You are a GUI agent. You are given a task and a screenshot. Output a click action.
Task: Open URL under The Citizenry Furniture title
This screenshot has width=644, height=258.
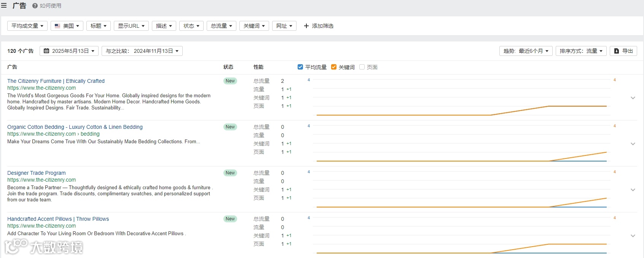click(41, 88)
